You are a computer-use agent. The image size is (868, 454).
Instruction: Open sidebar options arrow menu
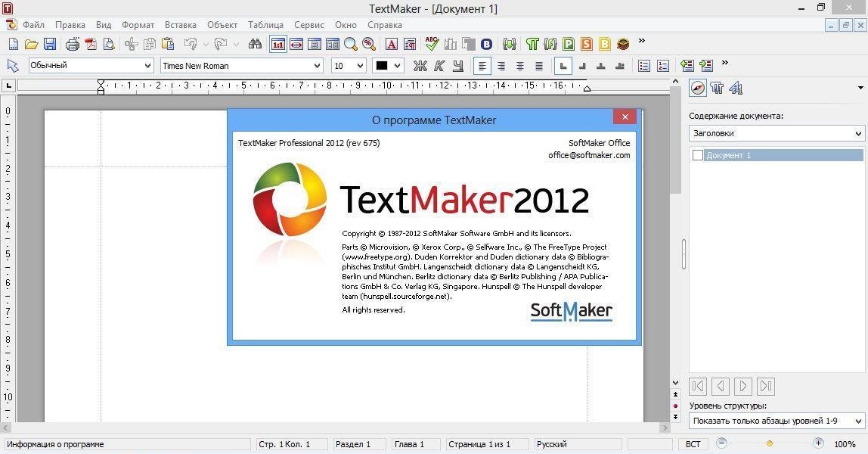click(x=860, y=88)
